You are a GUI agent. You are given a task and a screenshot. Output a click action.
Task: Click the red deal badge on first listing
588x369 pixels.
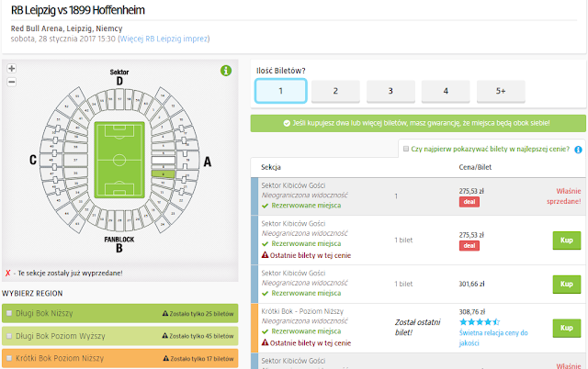[x=469, y=202]
